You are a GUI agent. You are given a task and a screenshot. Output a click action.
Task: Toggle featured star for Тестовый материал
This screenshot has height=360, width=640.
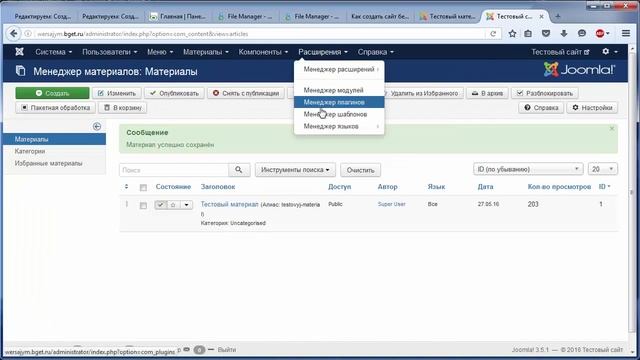pos(173,204)
